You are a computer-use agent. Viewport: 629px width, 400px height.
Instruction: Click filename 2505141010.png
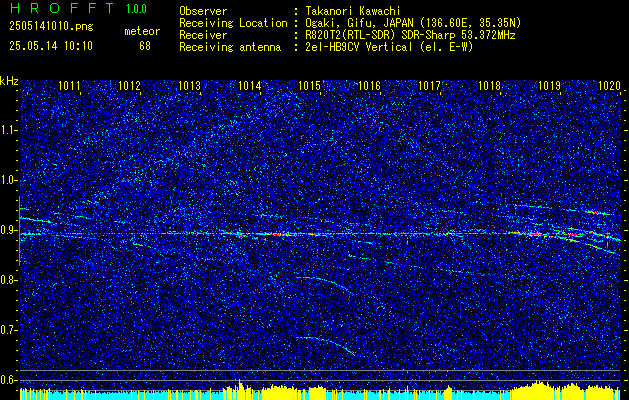click(51, 27)
